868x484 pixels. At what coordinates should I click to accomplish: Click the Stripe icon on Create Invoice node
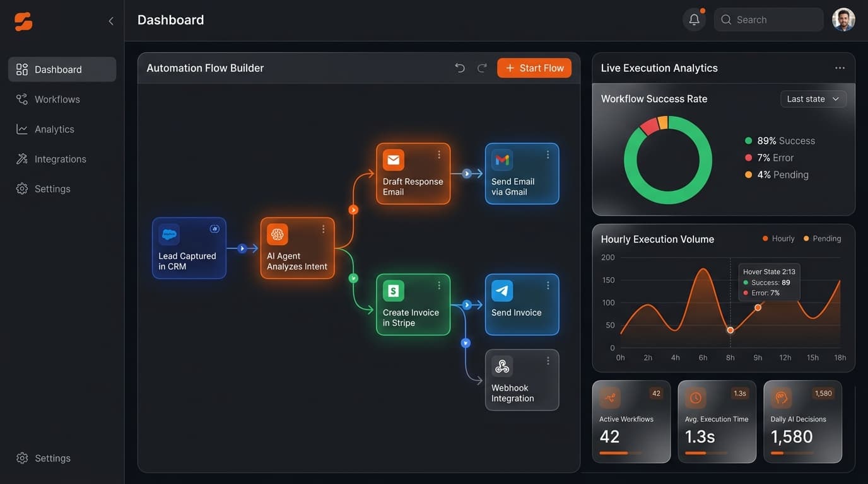pyautogui.click(x=394, y=291)
